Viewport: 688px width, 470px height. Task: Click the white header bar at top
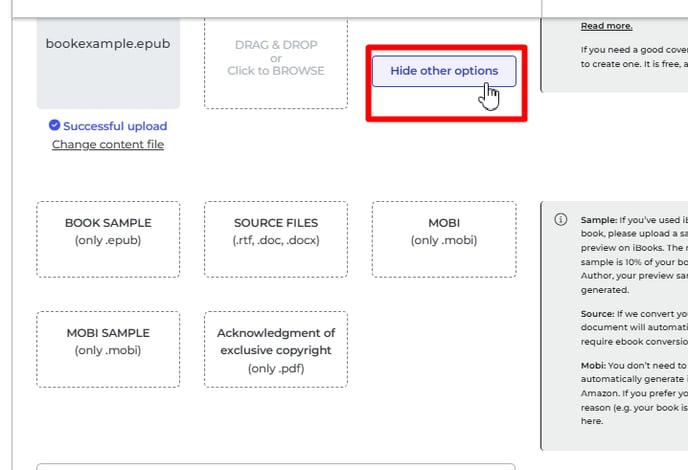pos(276,9)
